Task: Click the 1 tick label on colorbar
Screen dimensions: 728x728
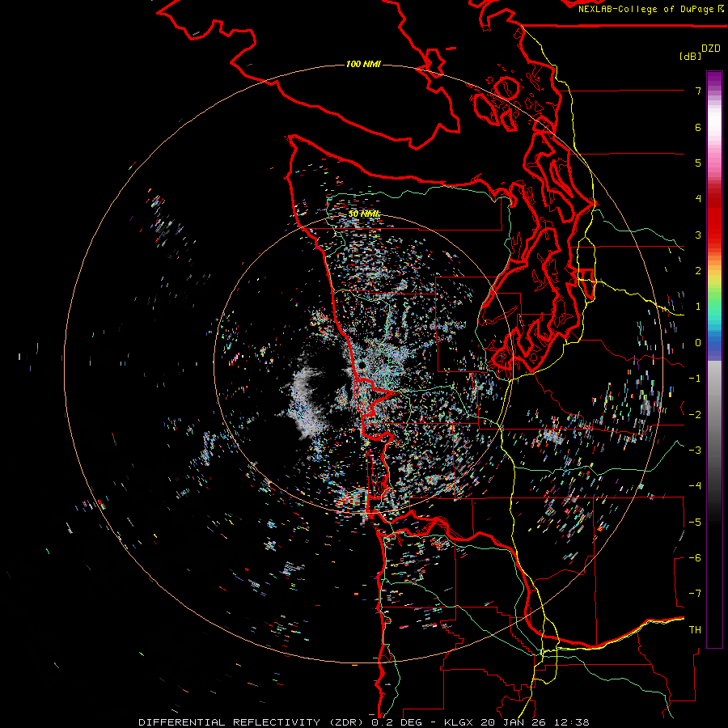Action: [x=698, y=307]
